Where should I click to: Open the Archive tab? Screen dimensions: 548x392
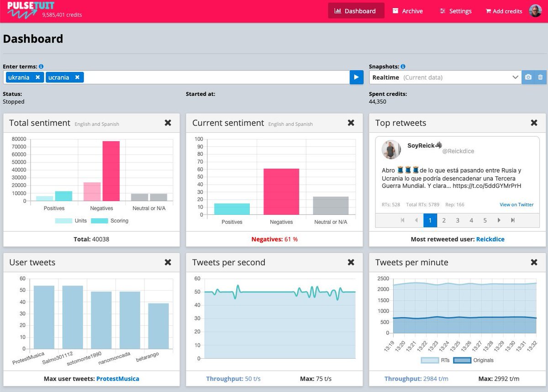(408, 11)
